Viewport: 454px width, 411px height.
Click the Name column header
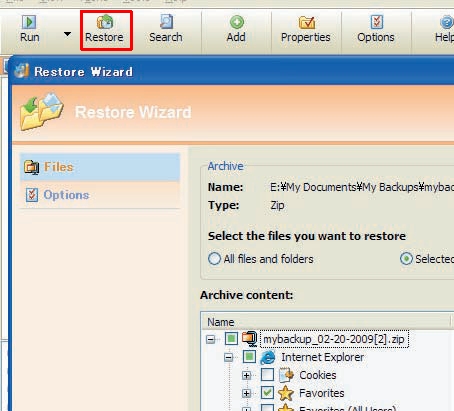[x=326, y=322]
